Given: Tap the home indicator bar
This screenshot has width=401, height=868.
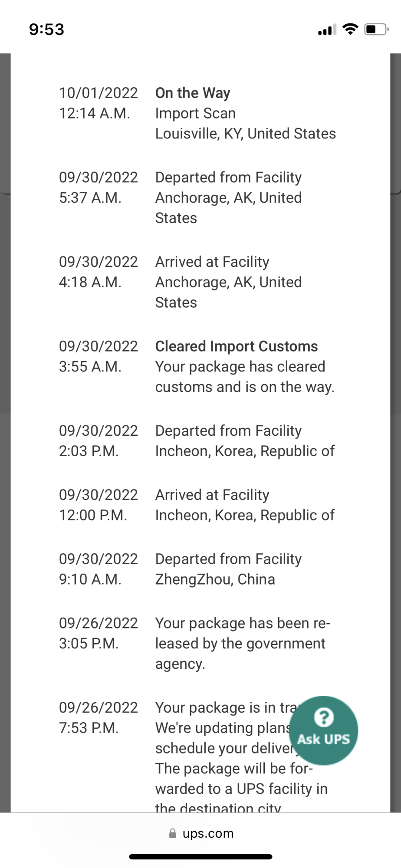Looking at the screenshot, I should click(200, 857).
